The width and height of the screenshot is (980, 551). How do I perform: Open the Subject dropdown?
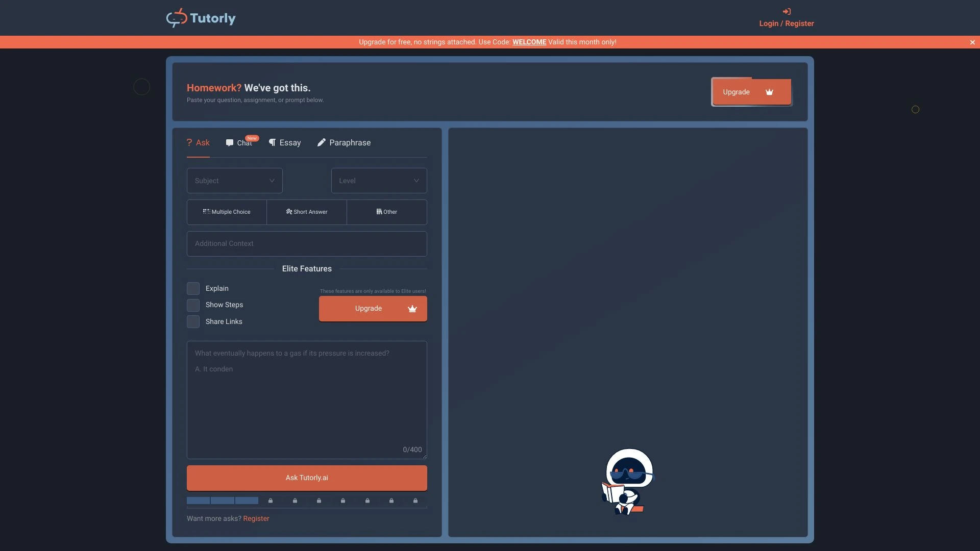point(234,180)
